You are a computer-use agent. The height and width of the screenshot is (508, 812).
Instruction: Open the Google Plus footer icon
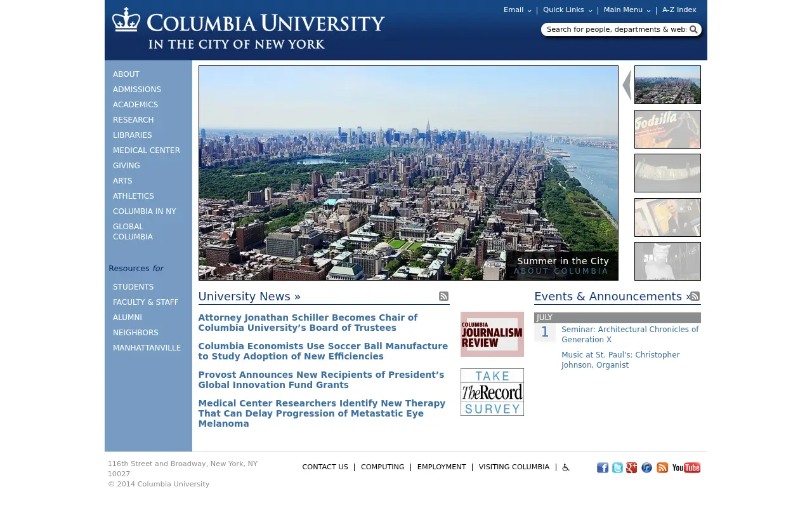coord(632,468)
